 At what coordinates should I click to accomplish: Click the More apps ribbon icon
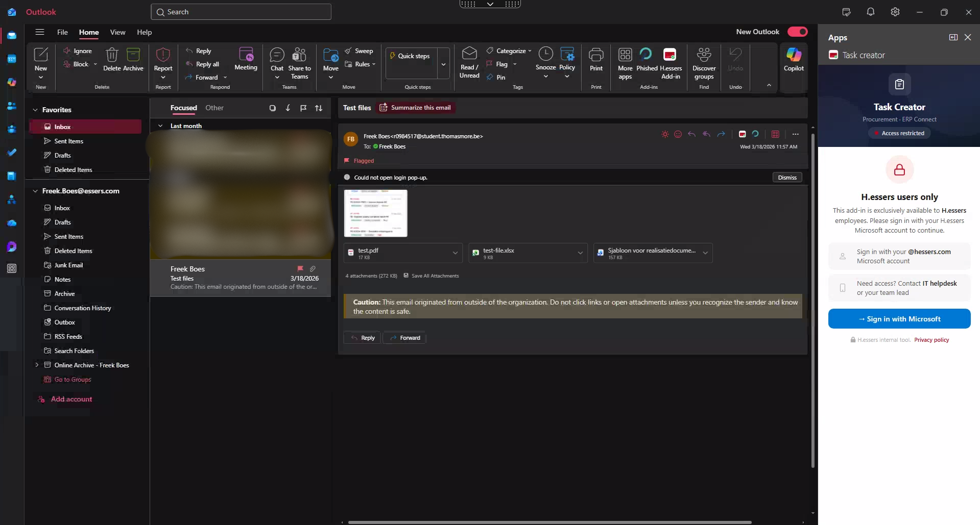[625, 63]
